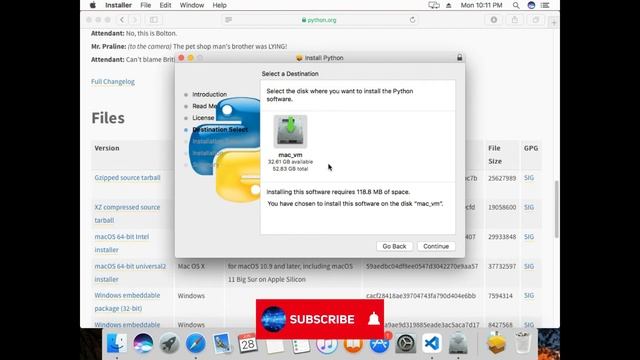Viewport: 640px width, 360px height.
Task: Click the Introduction step in installer sidebar
Action: (x=209, y=94)
